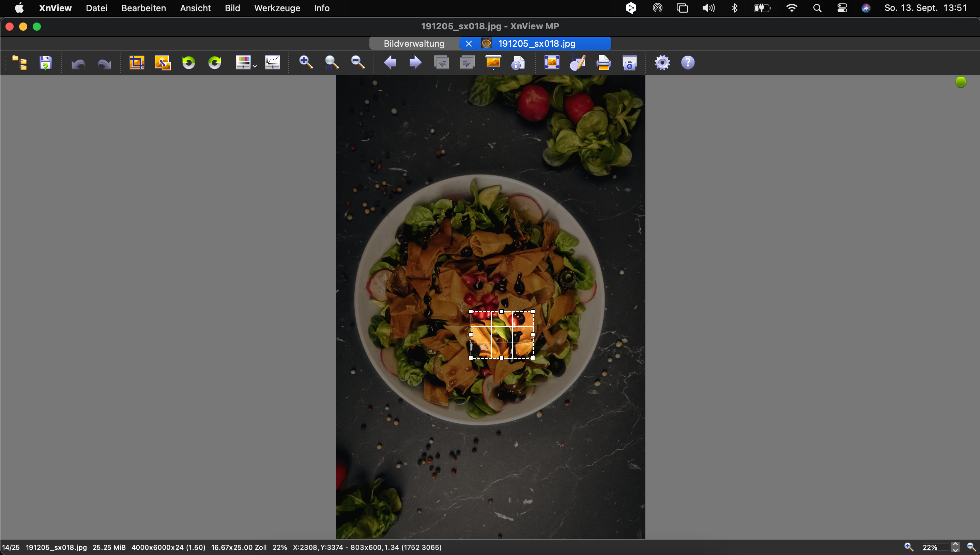This screenshot has height=555, width=980.
Task: Click the navigate previous image button
Action: (390, 63)
